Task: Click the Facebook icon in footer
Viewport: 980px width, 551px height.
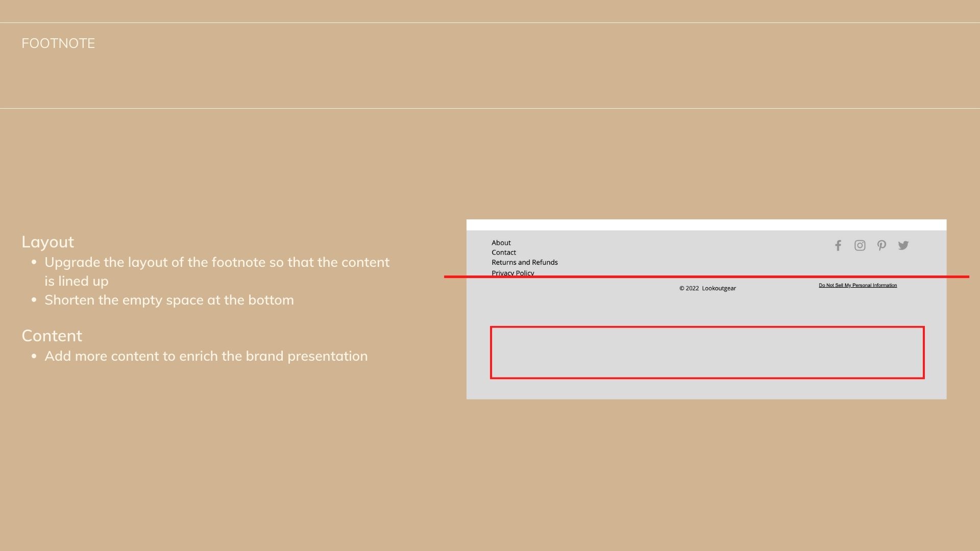Action: tap(838, 246)
